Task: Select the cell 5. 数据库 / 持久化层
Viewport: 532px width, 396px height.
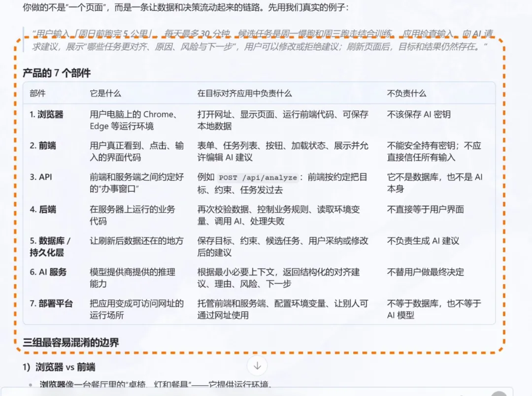Action: (50, 247)
